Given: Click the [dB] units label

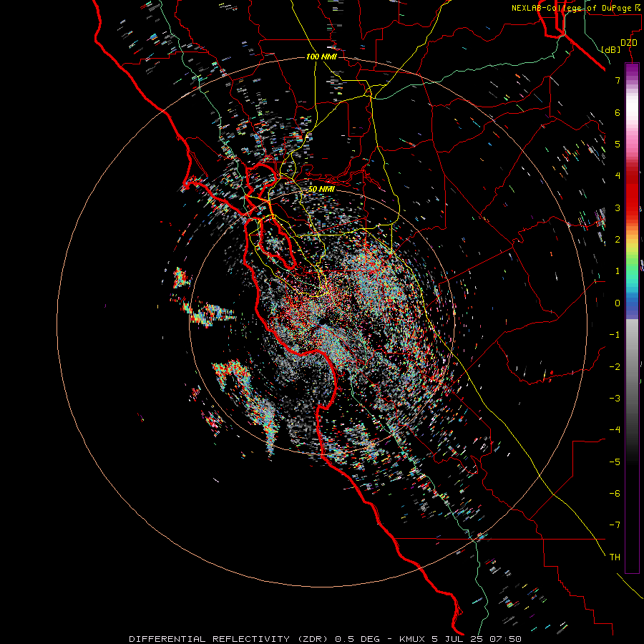Looking at the screenshot, I should pyautogui.click(x=611, y=49).
